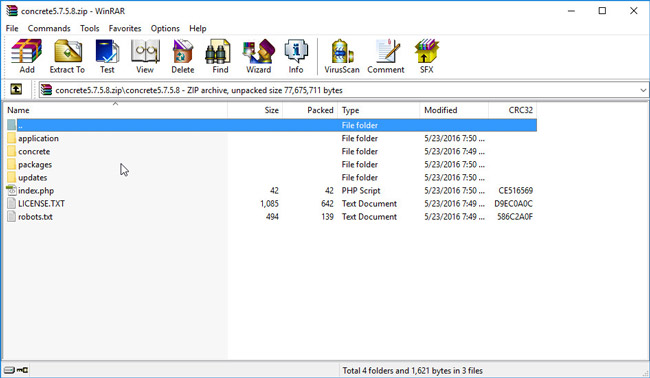Click the updates folder icon

click(12, 177)
